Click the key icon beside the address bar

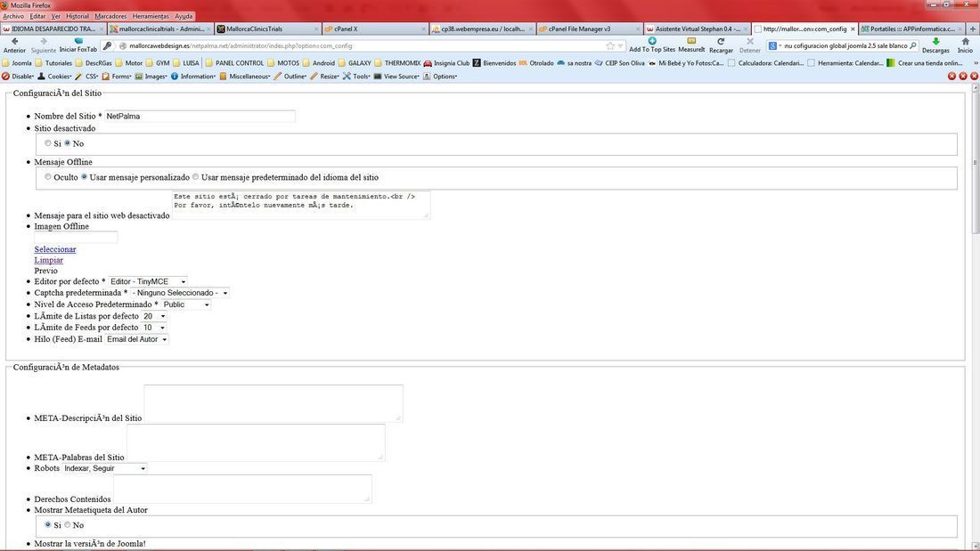click(108, 45)
